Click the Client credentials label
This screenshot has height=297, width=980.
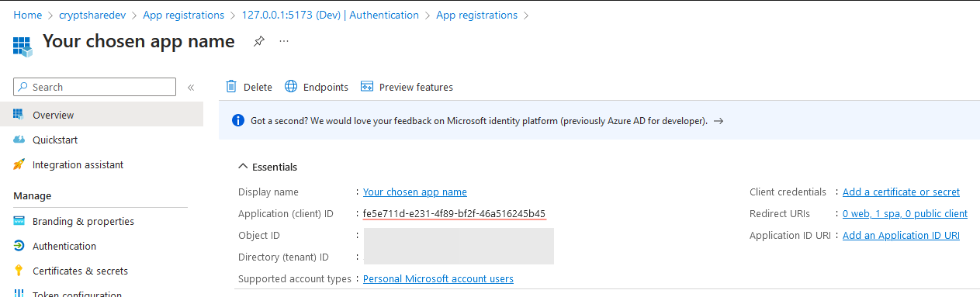(788, 192)
